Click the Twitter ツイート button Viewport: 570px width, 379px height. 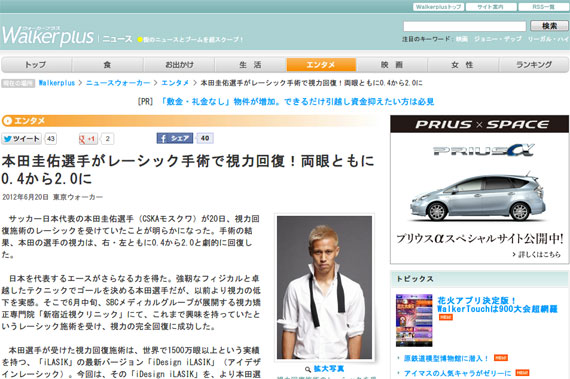coord(21,139)
